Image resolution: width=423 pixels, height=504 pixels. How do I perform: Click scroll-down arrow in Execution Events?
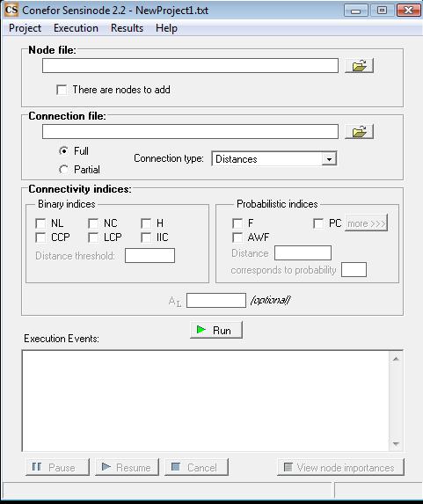click(x=396, y=444)
